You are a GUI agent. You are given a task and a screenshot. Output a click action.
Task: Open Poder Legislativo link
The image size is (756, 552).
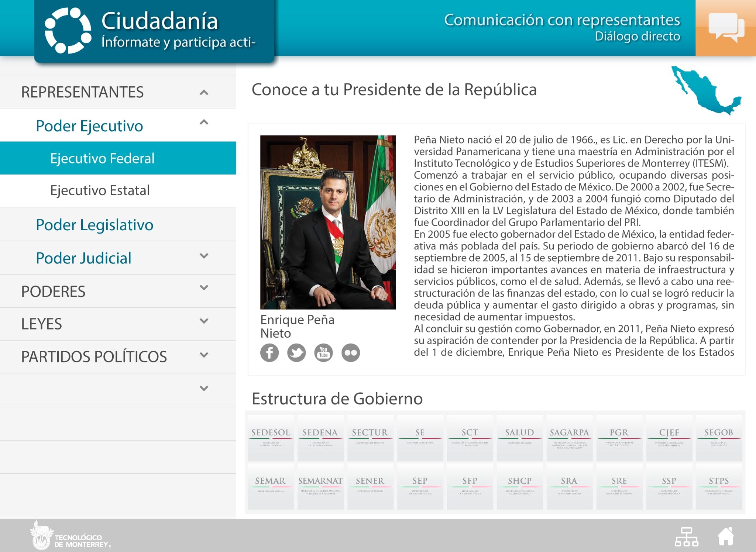(x=94, y=225)
